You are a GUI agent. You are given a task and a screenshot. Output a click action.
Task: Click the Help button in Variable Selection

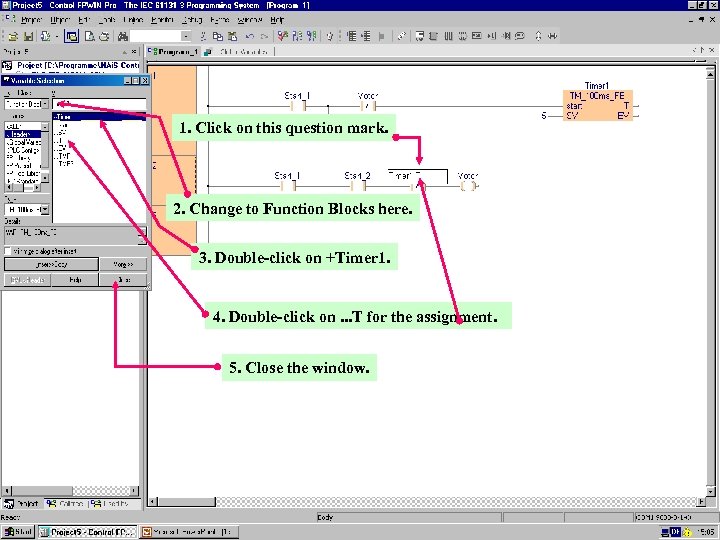(x=75, y=280)
